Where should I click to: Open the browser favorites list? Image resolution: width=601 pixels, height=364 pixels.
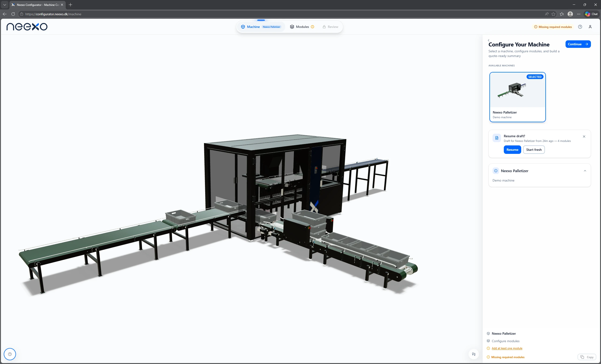(x=562, y=14)
